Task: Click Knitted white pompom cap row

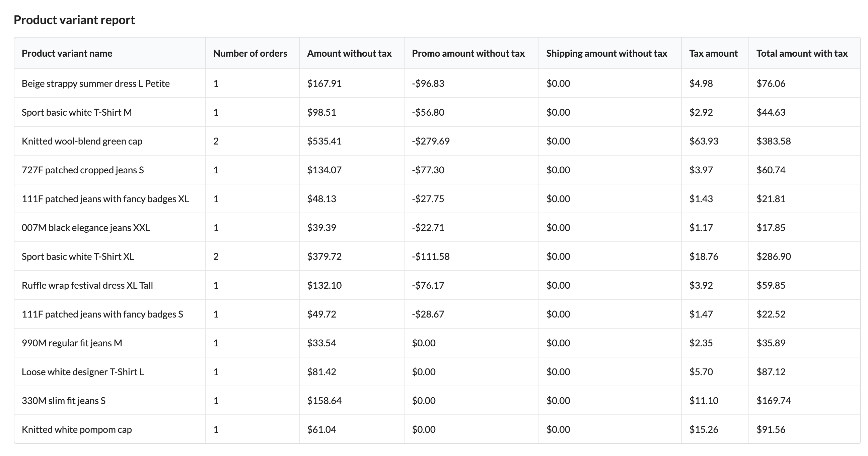Action: click(x=76, y=430)
